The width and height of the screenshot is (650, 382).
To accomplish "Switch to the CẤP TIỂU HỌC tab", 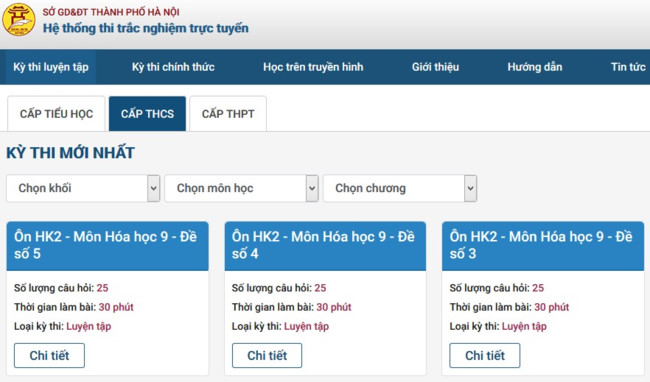I will point(56,114).
